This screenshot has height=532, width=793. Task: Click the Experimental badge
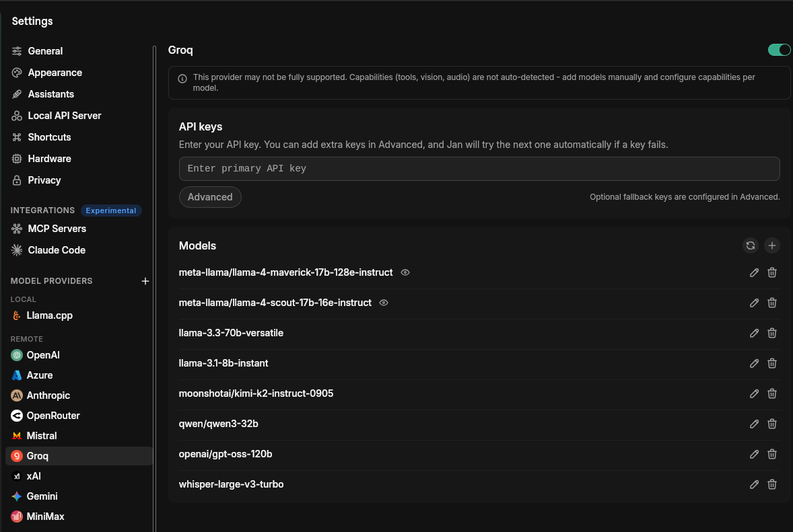click(x=111, y=211)
